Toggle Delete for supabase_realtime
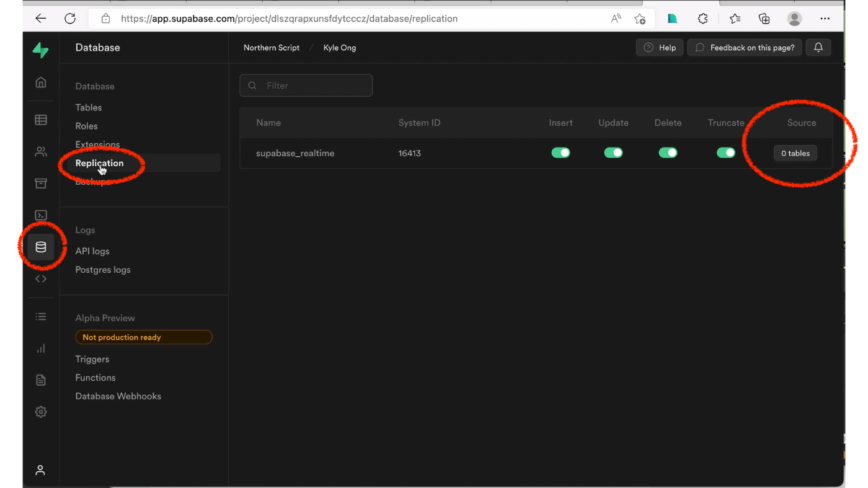 point(668,153)
